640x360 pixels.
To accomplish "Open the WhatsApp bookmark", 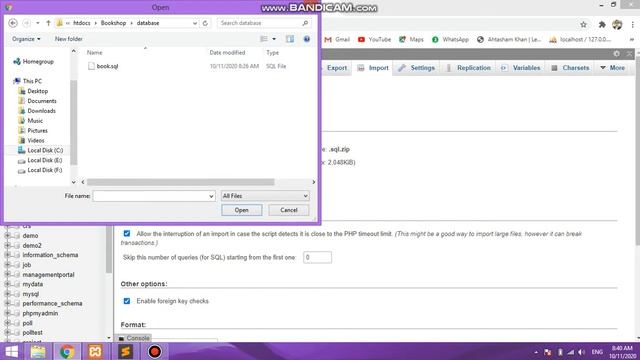I will click(450, 40).
